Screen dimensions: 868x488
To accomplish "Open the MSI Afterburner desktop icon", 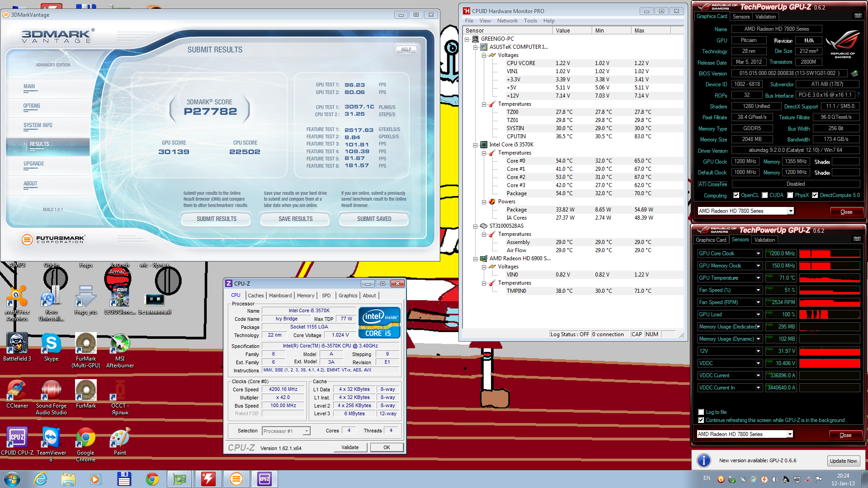I will click(120, 350).
